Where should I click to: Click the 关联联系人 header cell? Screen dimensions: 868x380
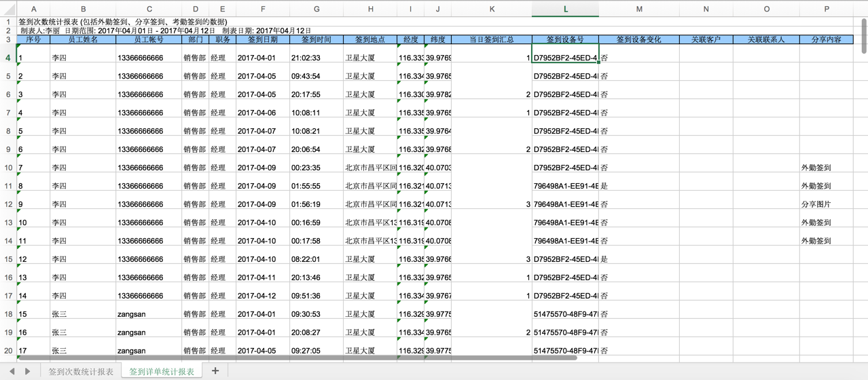(766, 39)
